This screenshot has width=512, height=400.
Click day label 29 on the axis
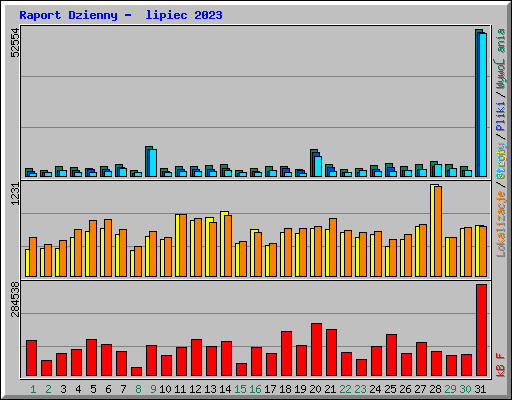click(450, 389)
